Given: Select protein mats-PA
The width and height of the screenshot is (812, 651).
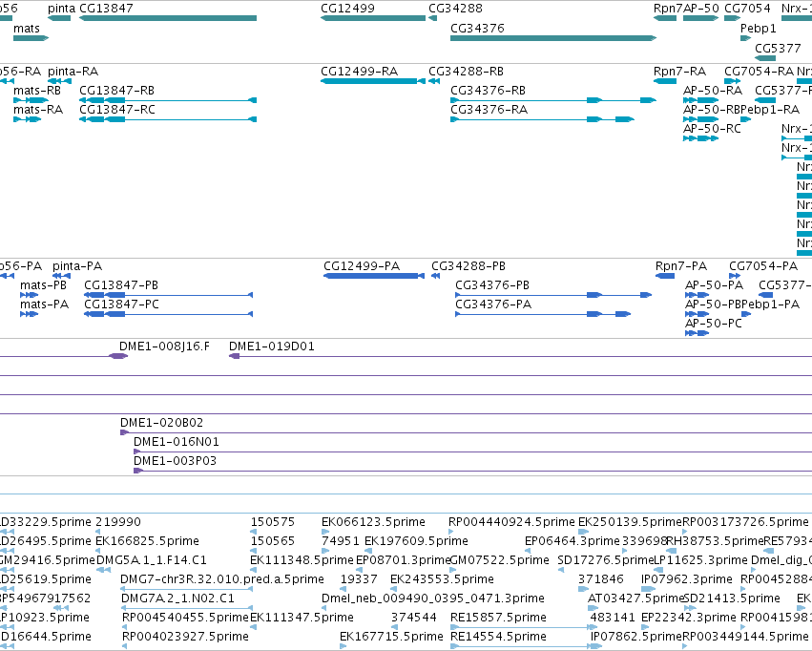Looking at the screenshot, I should tap(29, 314).
